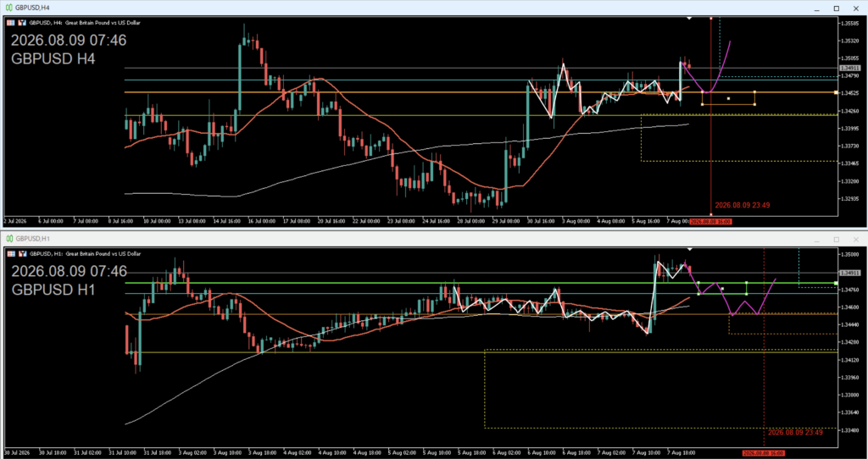Viewport: 868px width, 459px height.
Task: Click the red 2026.08.08 16:00 label in H1
Action: coord(764,453)
